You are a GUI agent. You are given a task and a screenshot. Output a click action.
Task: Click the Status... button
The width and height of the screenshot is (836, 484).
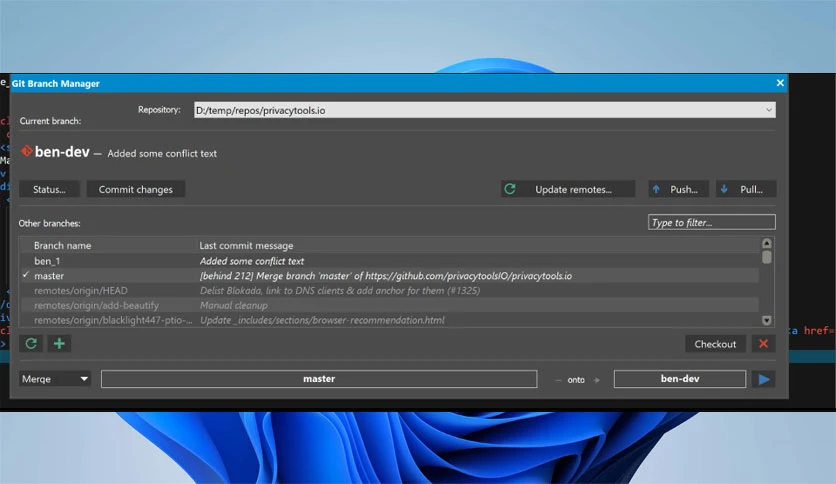pos(49,189)
